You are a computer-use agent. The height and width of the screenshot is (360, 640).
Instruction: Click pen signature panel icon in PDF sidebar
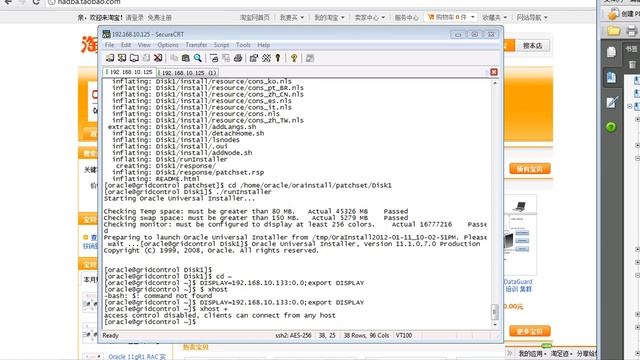[611, 102]
